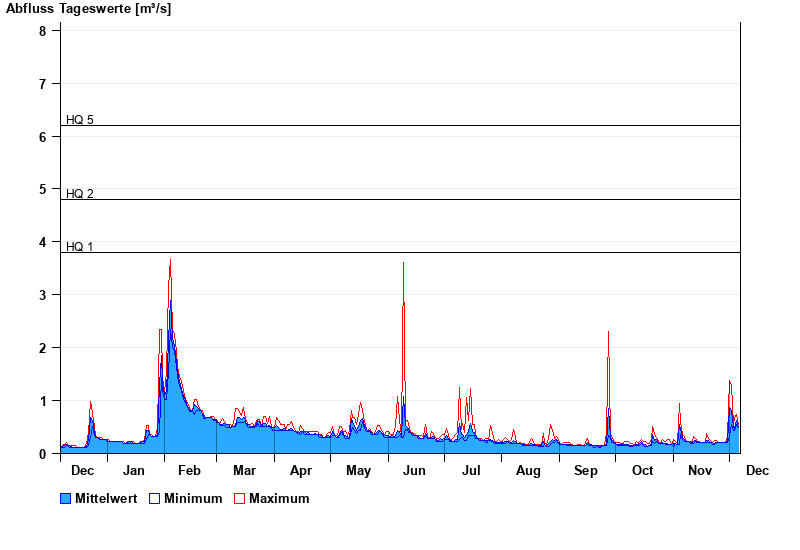The height and width of the screenshot is (550, 800).
Task: Click the y-axis value 8
Action: click(x=43, y=31)
